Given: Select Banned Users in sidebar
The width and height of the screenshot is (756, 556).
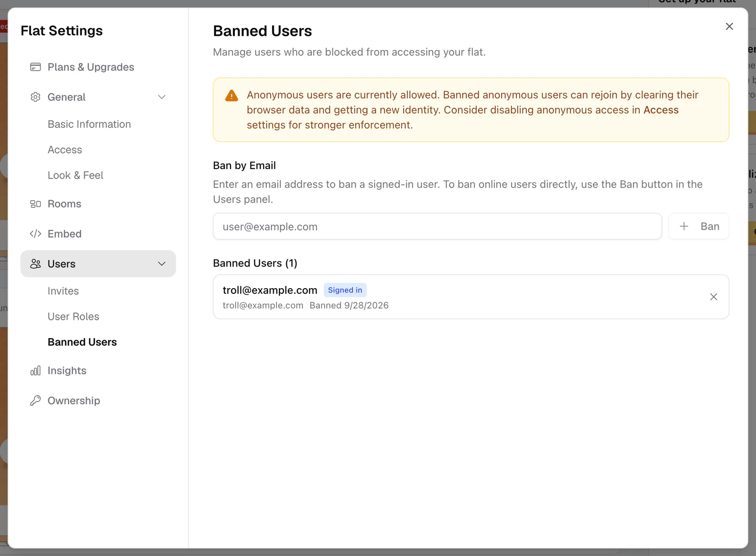Looking at the screenshot, I should [x=82, y=342].
